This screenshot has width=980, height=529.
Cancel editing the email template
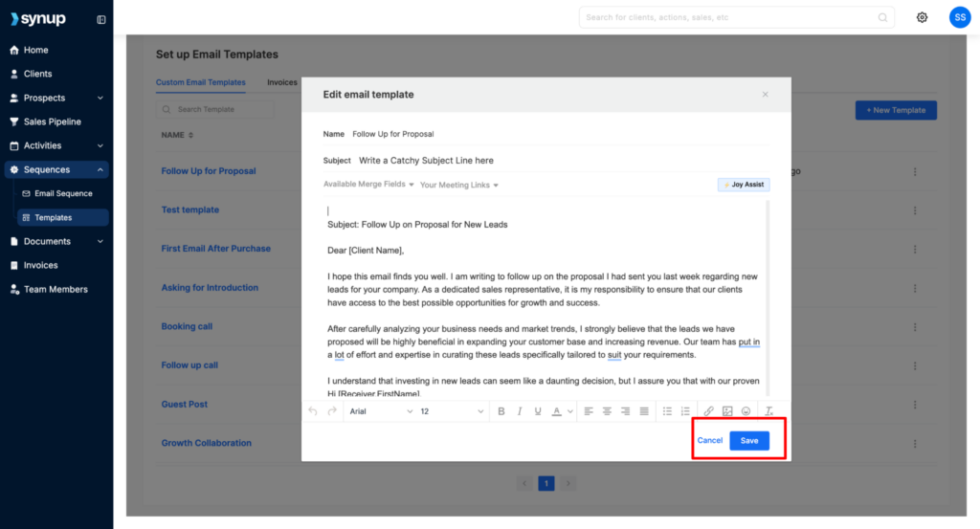click(x=710, y=441)
